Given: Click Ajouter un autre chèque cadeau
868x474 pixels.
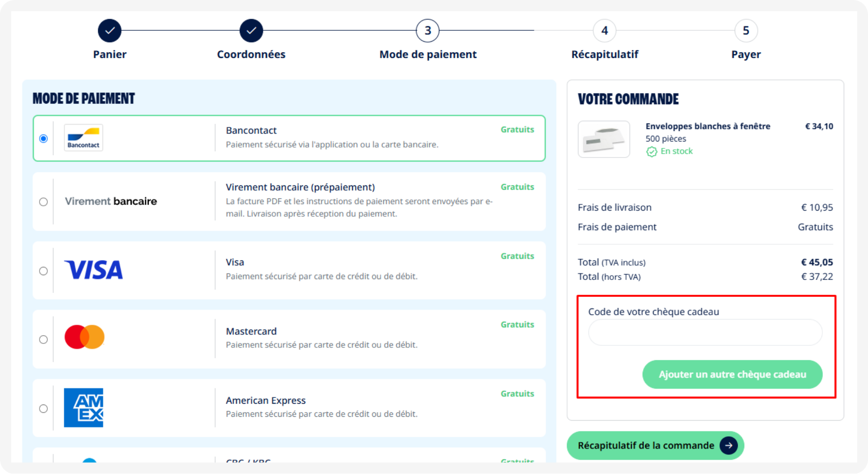Looking at the screenshot, I should pyautogui.click(x=732, y=374).
